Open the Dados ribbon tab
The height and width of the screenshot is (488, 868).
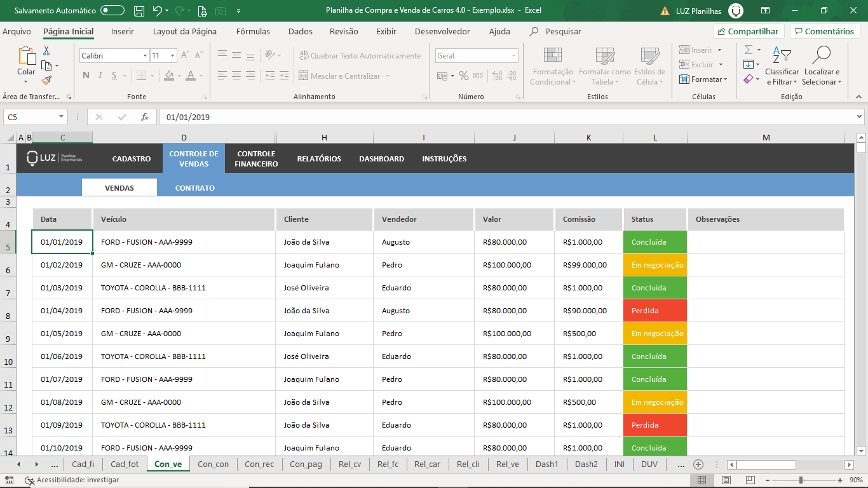(300, 31)
